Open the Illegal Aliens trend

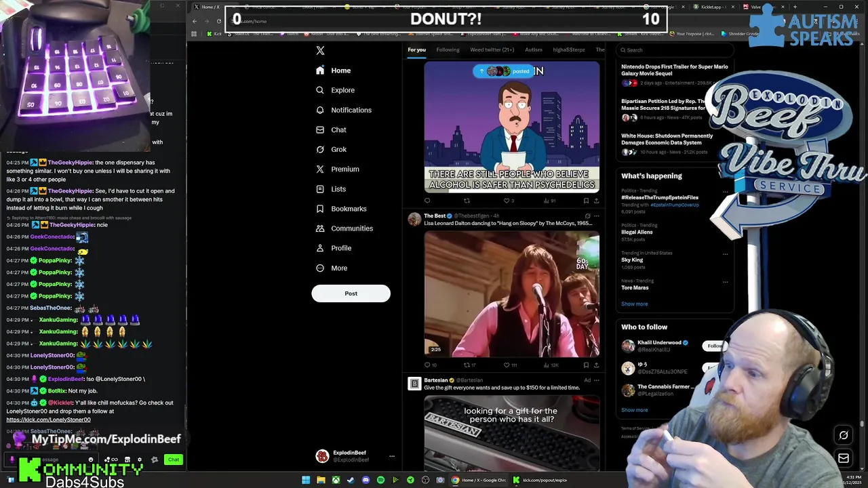pos(637,232)
